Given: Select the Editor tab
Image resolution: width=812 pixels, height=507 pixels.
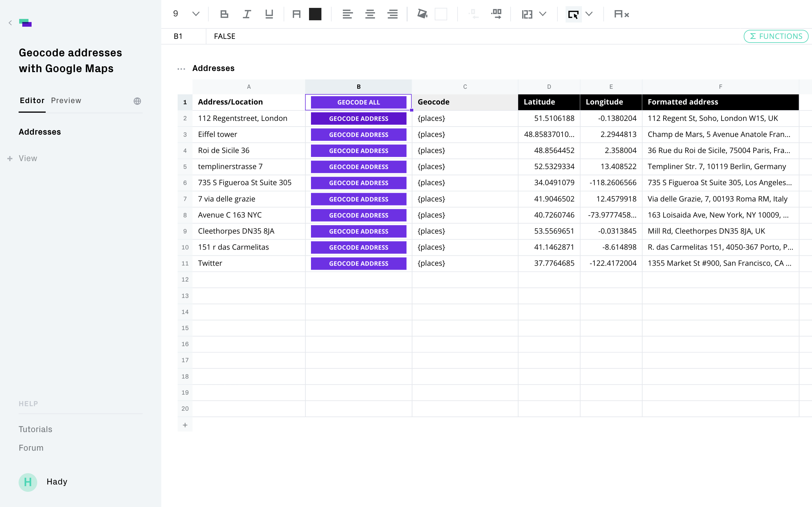Looking at the screenshot, I should [x=32, y=101].
